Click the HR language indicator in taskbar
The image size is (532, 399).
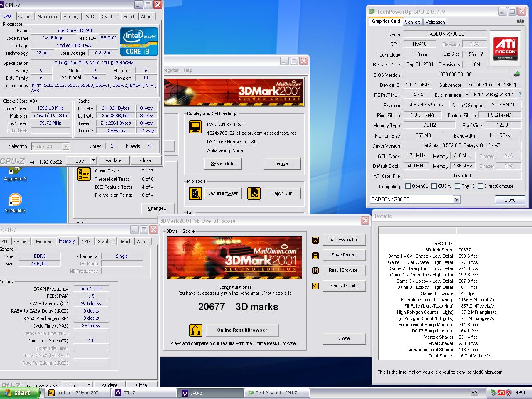[x=474, y=393]
